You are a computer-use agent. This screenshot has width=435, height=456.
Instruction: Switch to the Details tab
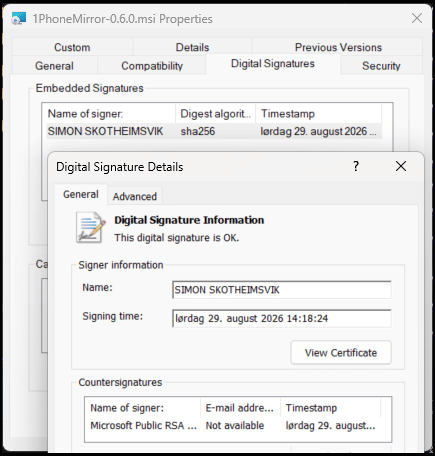192,47
